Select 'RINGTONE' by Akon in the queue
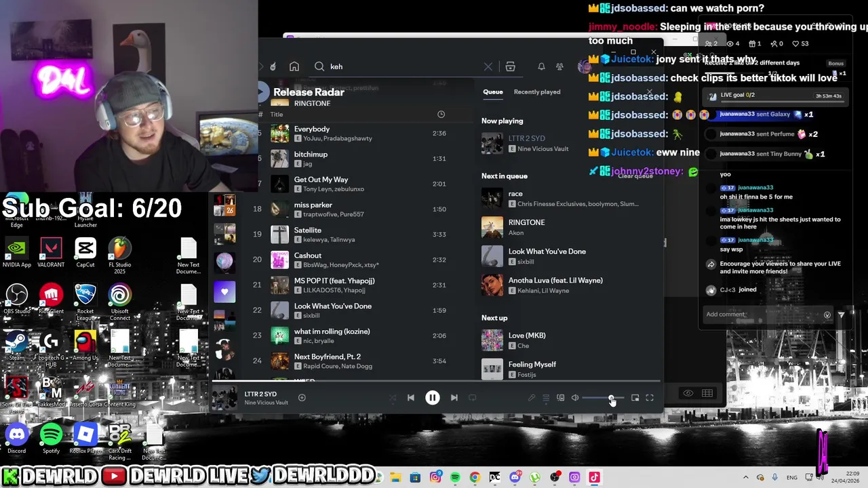This screenshot has height=488, width=868. [570, 227]
